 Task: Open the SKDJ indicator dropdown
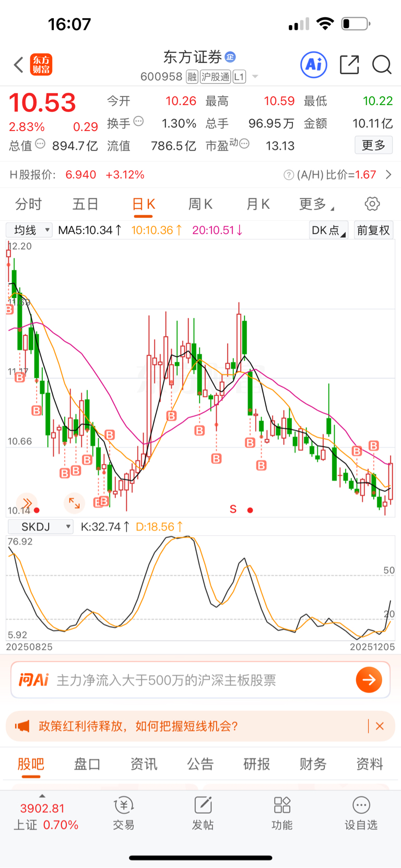(x=40, y=527)
